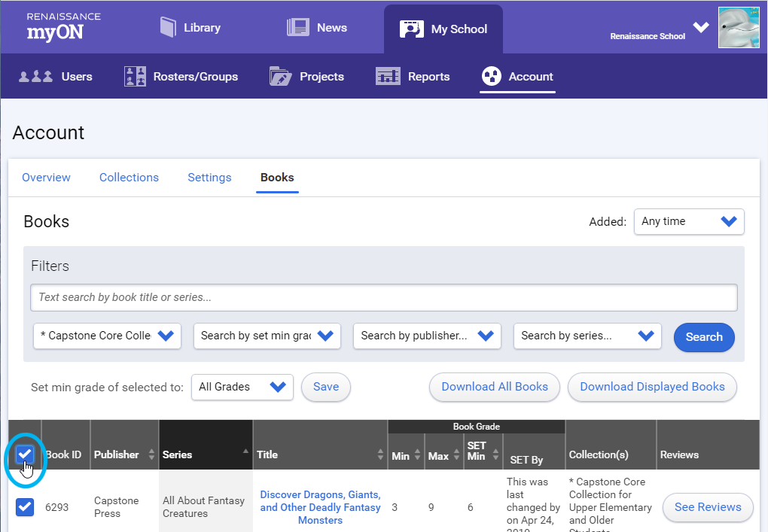Open the Added Any time dropdown
This screenshot has width=768, height=532.
pos(689,222)
